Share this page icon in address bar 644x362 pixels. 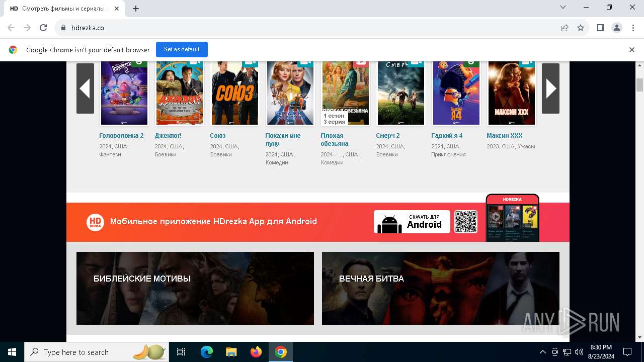point(565,28)
